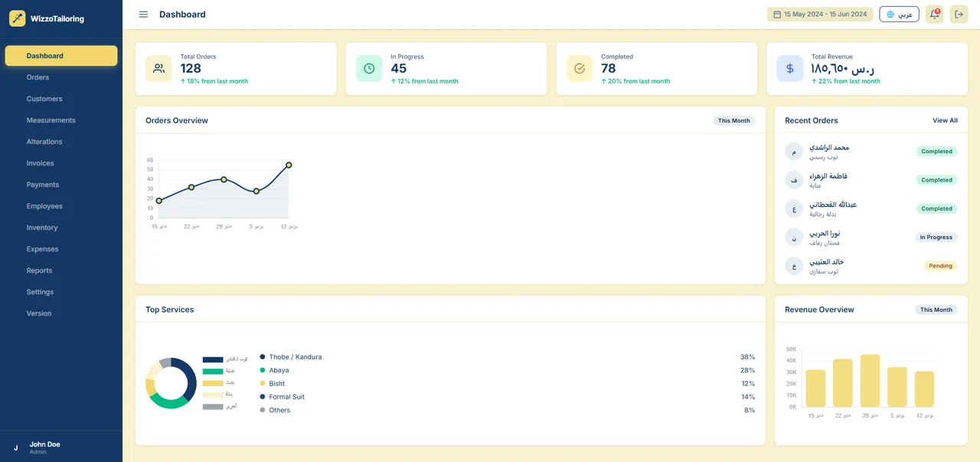Open the Customers page
This screenshot has width=980, height=462.
pos(61,99)
